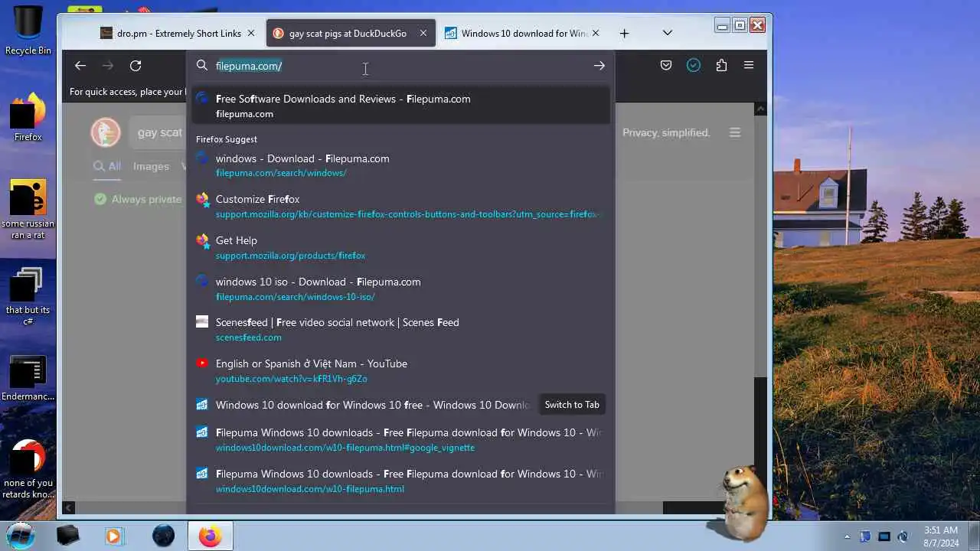Click the Firefox taskbar button
This screenshot has width=980, height=551.
point(211,536)
